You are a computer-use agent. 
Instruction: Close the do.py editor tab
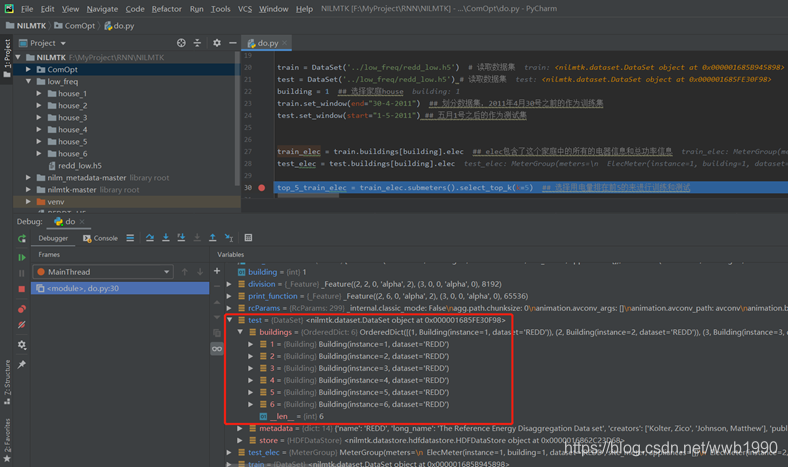[x=284, y=43]
